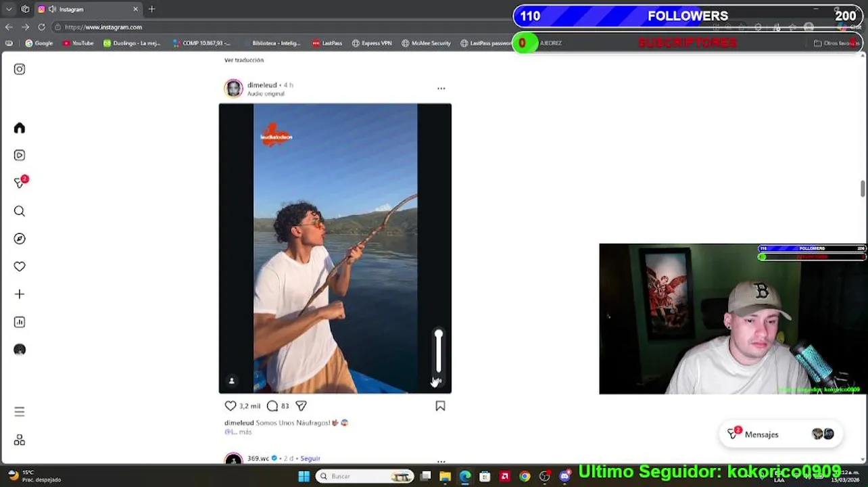Open YouTube bookmark
This screenshot has height=487, width=868.
(78, 43)
